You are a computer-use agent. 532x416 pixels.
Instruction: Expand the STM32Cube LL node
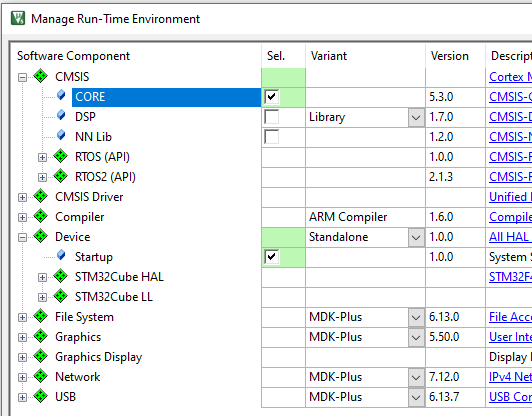[x=42, y=298]
